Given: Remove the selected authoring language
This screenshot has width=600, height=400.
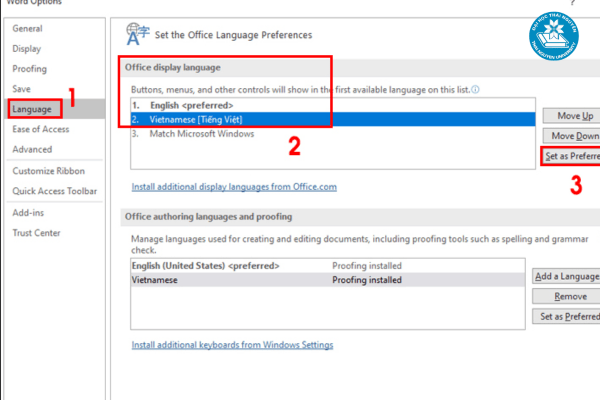Looking at the screenshot, I should pyautogui.click(x=566, y=296).
